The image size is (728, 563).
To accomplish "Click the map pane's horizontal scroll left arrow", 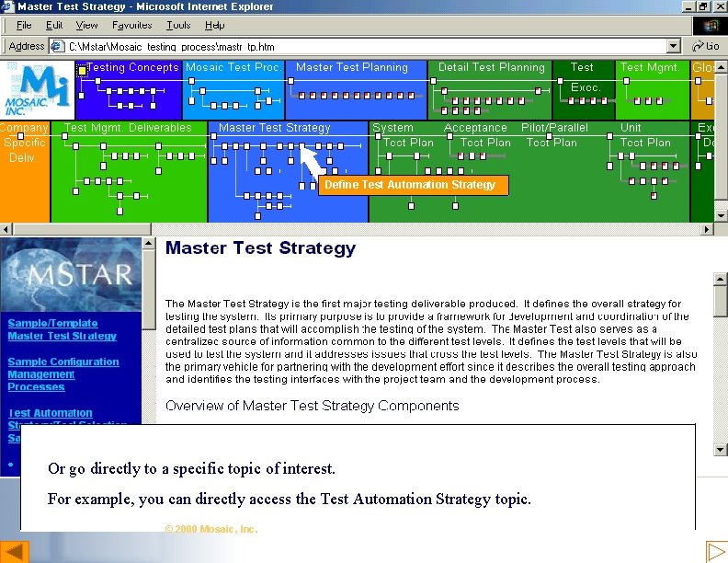I will [x=6, y=229].
